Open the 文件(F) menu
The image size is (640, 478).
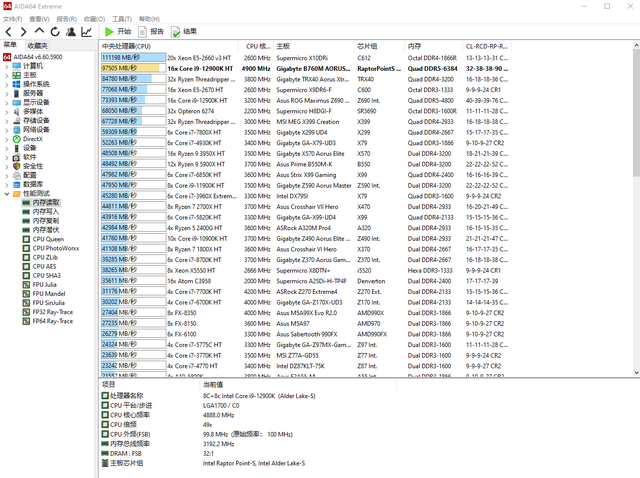click(13, 19)
